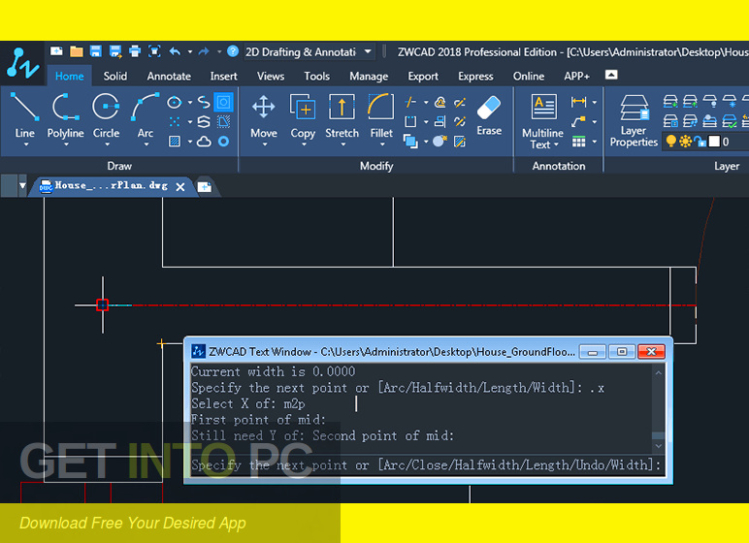
Task: Open the Insert ribbon tab
Action: 224,76
